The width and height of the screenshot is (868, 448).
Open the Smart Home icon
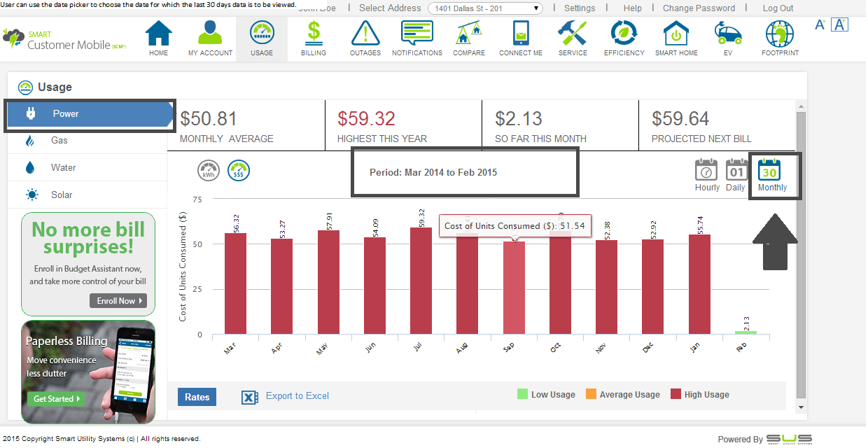(x=676, y=34)
